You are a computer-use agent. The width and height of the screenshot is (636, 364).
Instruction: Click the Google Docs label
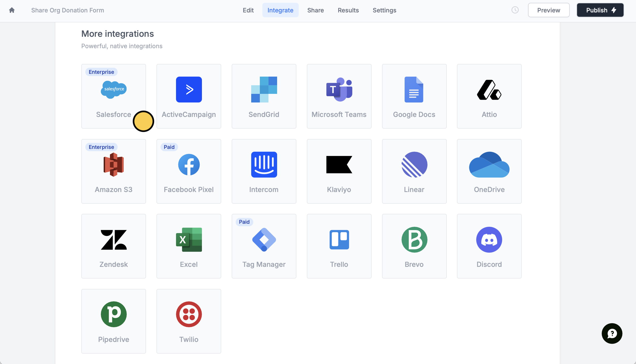click(x=414, y=115)
